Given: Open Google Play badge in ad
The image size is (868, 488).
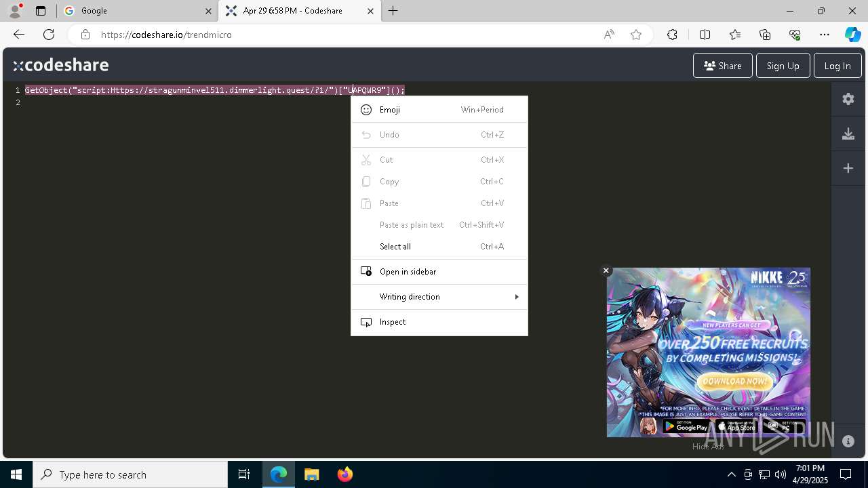Looking at the screenshot, I should [686, 426].
